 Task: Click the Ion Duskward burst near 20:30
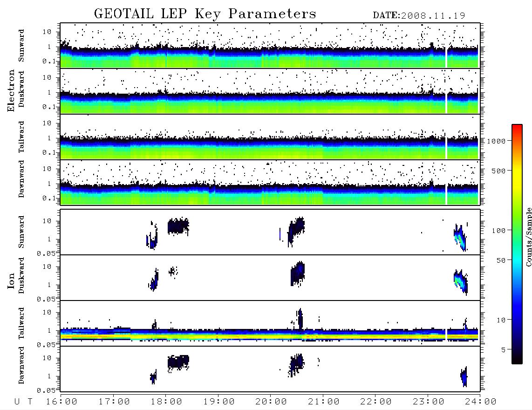(x=298, y=273)
